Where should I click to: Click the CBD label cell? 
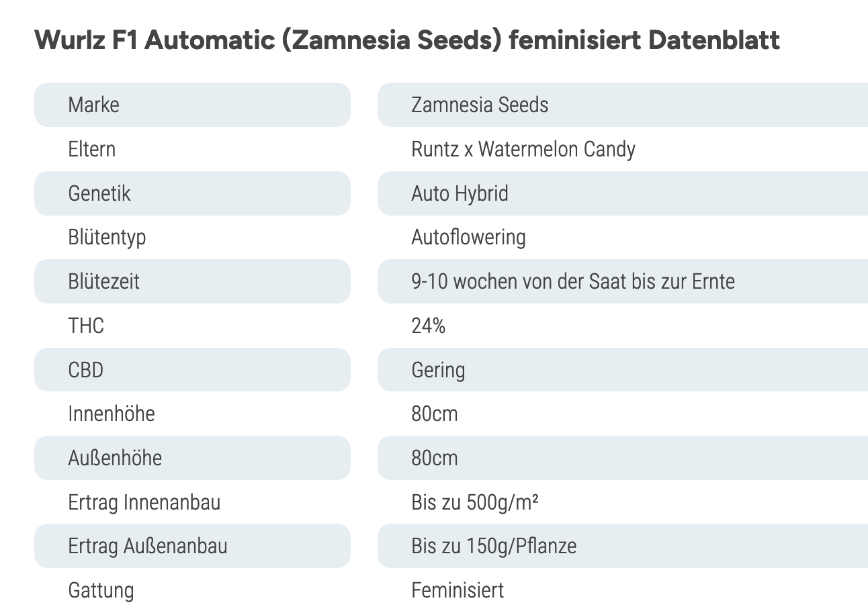click(192, 370)
